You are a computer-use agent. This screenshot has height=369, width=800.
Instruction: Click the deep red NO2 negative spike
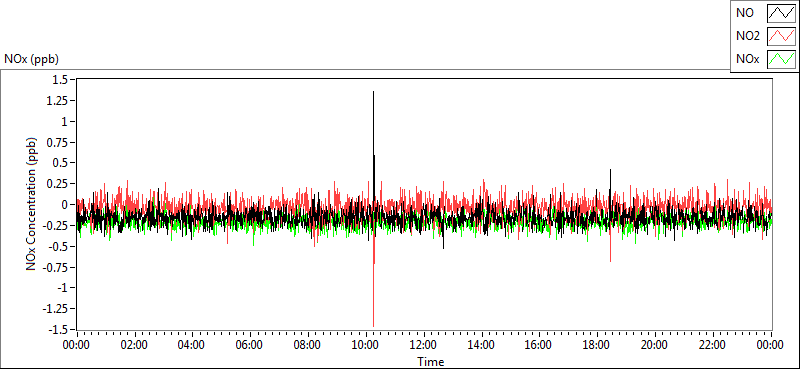click(x=373, y=325)
